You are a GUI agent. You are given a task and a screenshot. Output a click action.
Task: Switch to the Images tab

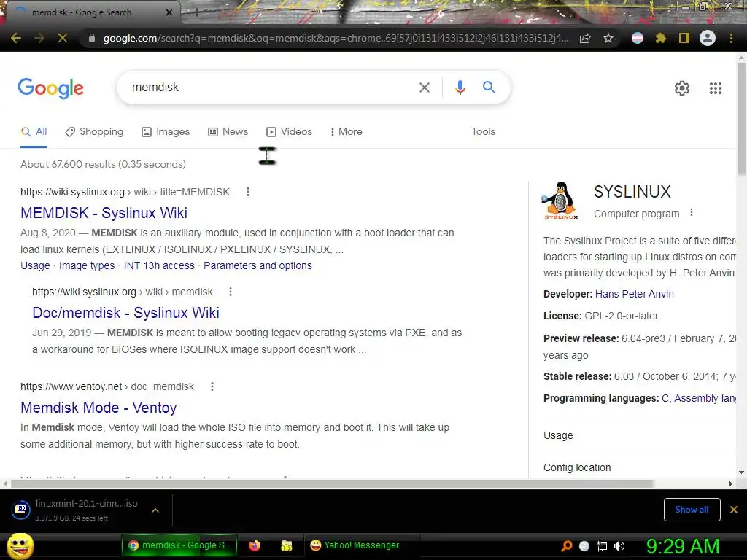tap(166, 131)
